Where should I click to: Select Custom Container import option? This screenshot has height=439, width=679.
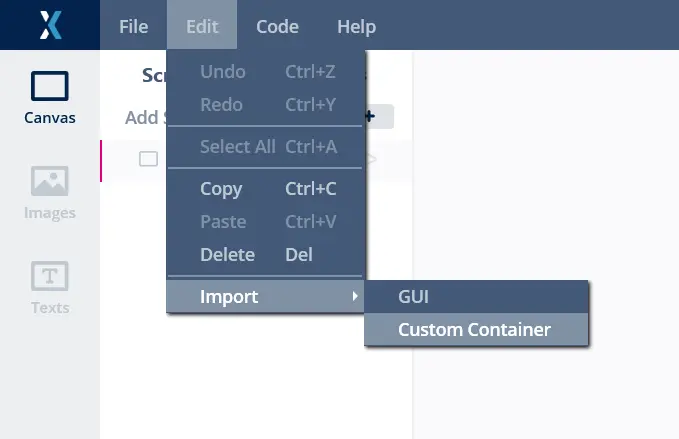pos(476,329)
